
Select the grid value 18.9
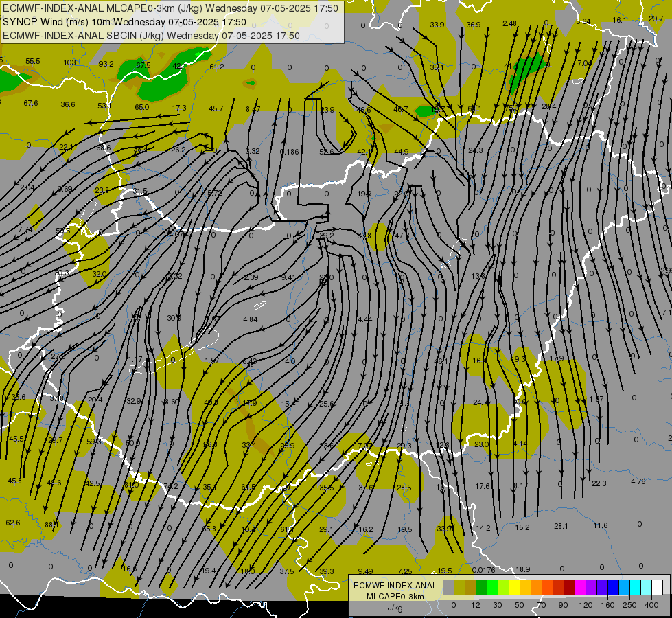(523, 569)
